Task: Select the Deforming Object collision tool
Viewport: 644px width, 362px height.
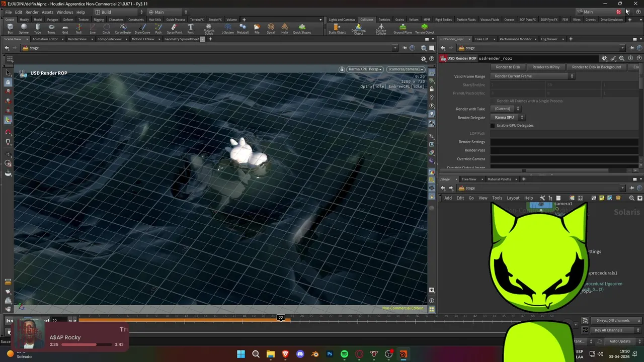Action: point(359,30)
